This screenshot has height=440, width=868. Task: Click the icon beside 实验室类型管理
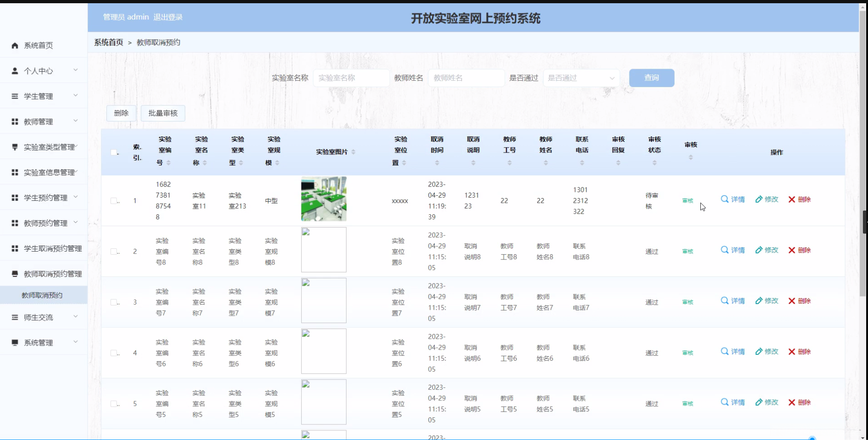pos(15,147)
